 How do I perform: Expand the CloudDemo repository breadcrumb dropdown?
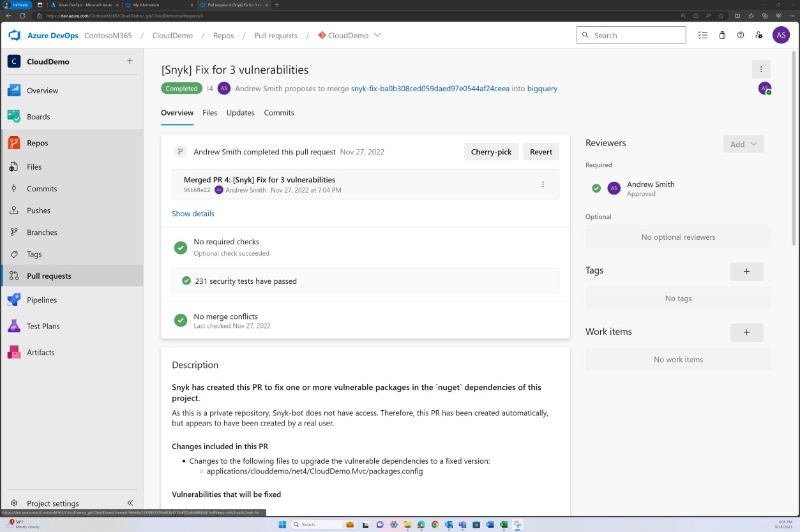378,36
